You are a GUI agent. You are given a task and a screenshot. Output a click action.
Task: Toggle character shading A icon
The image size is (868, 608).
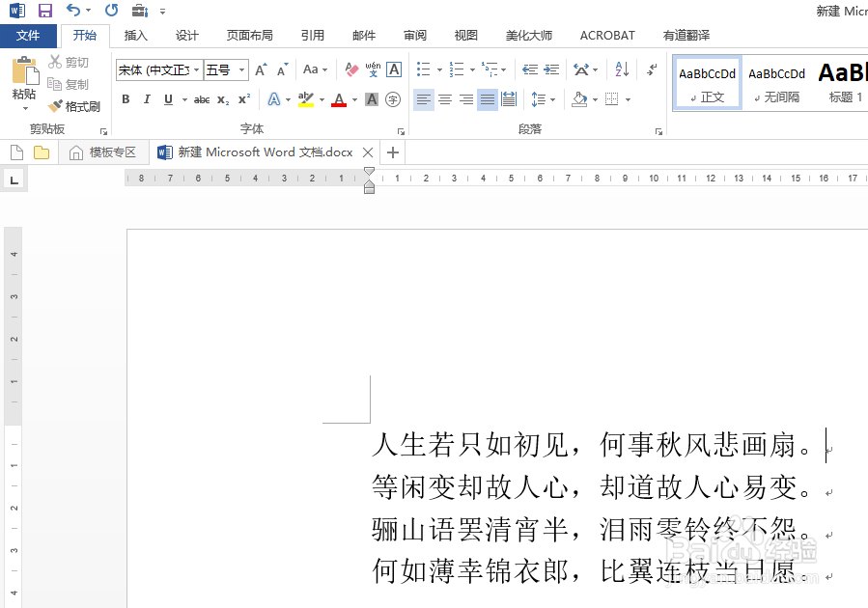pyautogui.click(x=372, y=99)
